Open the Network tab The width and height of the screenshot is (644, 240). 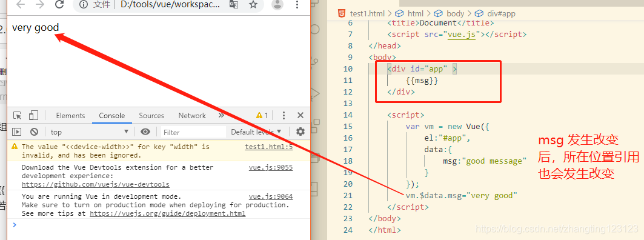[x=192, y=116]
